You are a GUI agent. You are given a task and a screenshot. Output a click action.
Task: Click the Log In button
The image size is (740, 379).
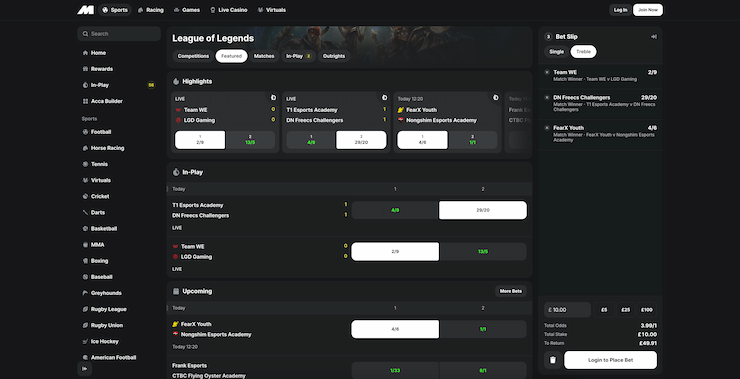click(x=620, y=10)
